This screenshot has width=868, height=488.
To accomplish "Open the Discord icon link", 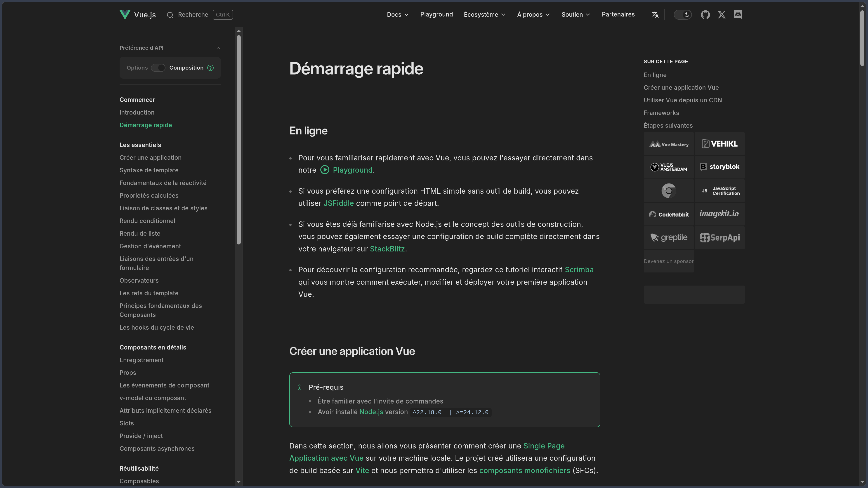I will coord(738,14).
